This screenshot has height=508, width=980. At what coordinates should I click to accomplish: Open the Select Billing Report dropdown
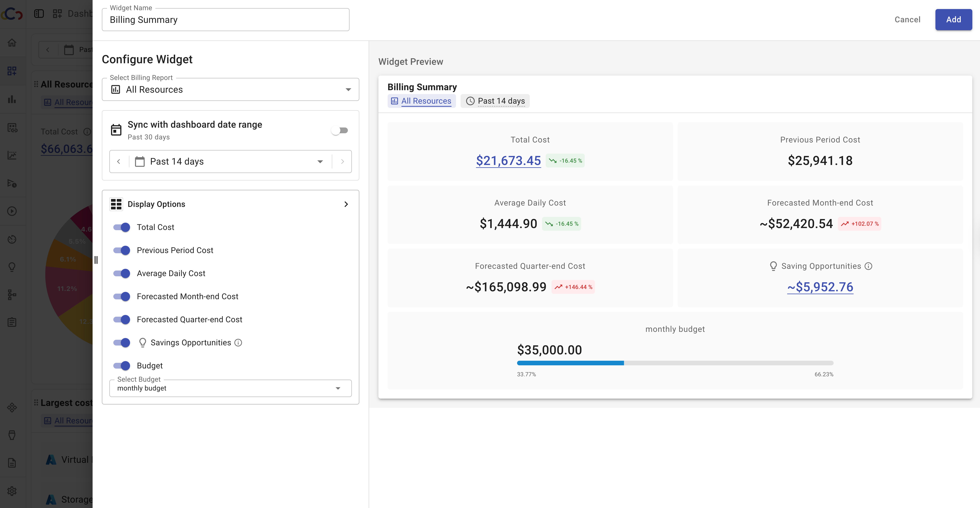[x=230, y=89]
